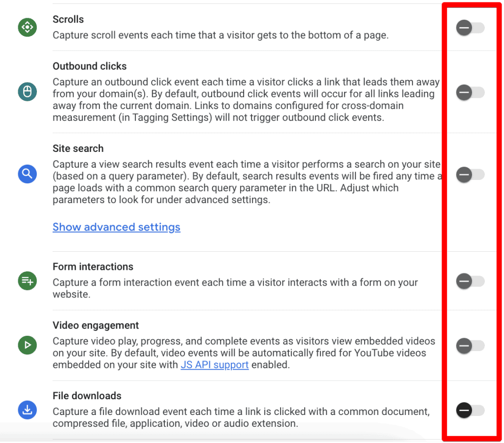
Task: Click the Video engagement section title
Action: (x=95, y=325)
